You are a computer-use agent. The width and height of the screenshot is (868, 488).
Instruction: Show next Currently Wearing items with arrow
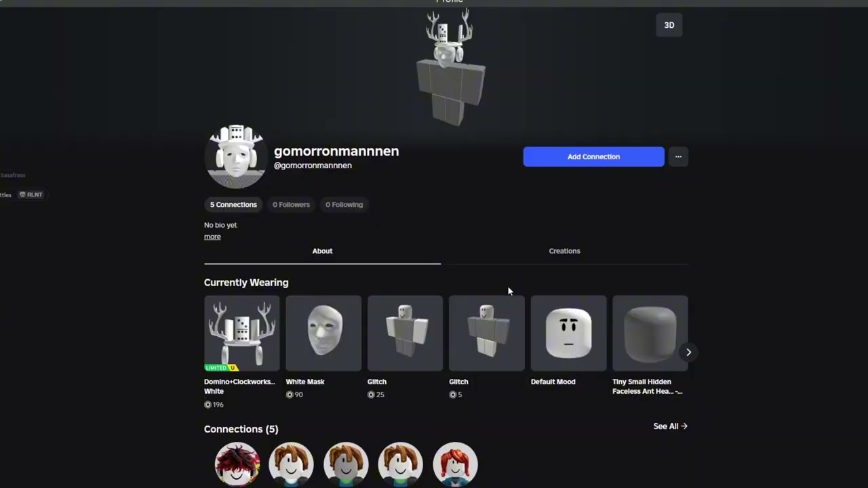click(x=688, y=352)
